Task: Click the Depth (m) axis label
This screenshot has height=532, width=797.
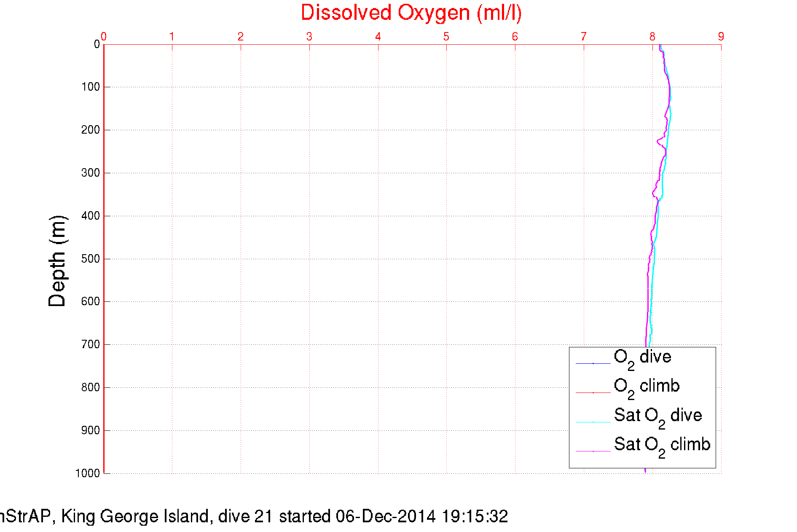Action: pyautogui.click(x=57, y=261)
